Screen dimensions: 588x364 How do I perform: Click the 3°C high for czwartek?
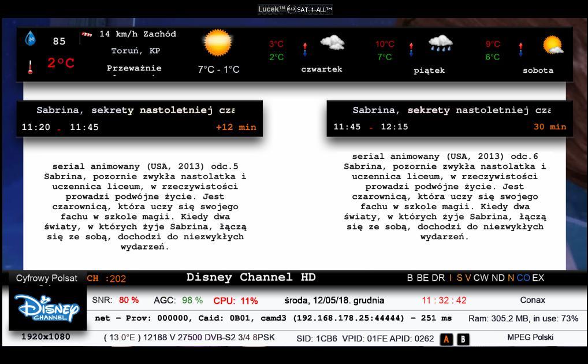pos(276,44)
